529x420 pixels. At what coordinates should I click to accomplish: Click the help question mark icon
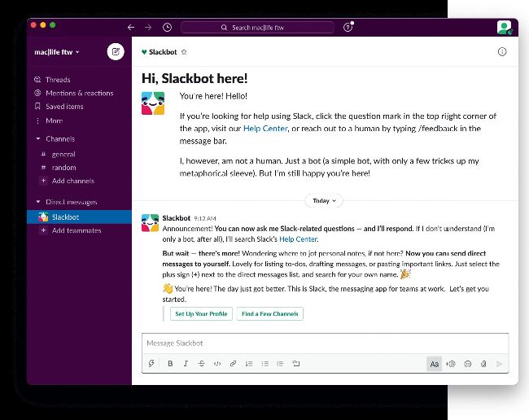(x=348, y=27)
